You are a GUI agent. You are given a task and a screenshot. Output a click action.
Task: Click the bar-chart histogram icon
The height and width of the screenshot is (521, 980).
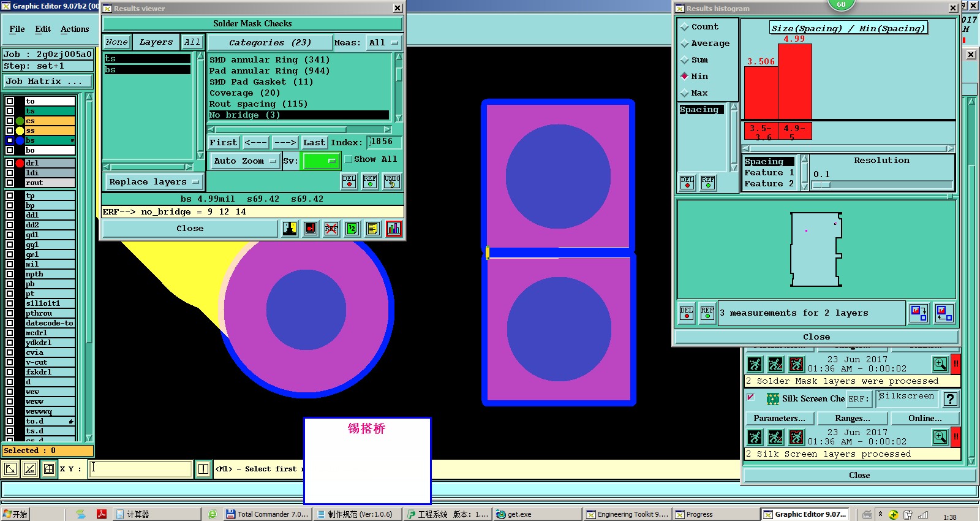(x=394, y=229)
